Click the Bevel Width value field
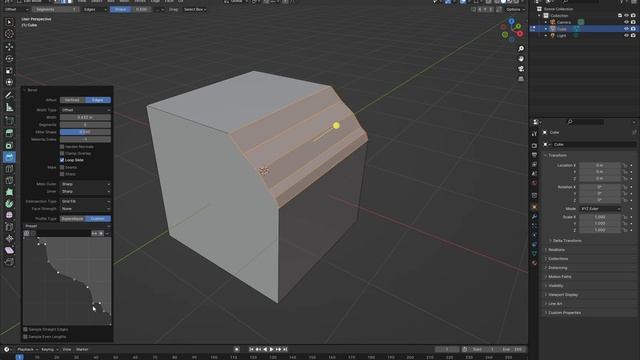Viewport: 640px width, 360px height. pos(85,118)
